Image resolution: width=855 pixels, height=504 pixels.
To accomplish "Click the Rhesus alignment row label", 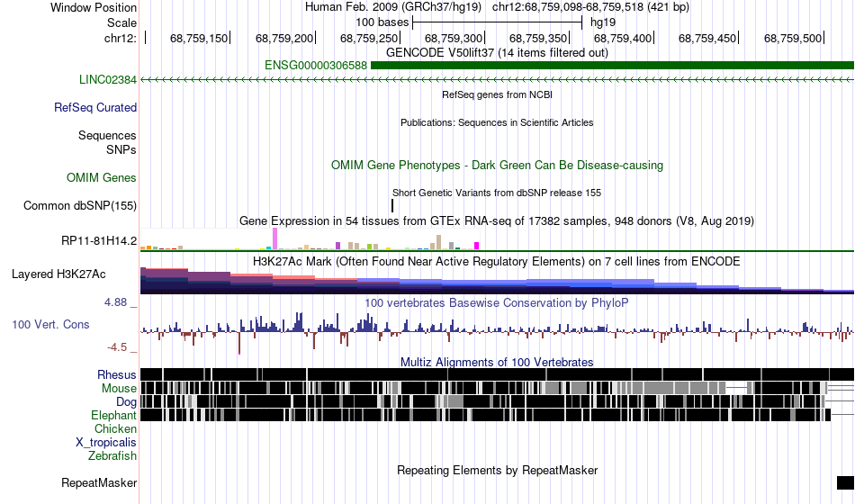I will 117,374.
